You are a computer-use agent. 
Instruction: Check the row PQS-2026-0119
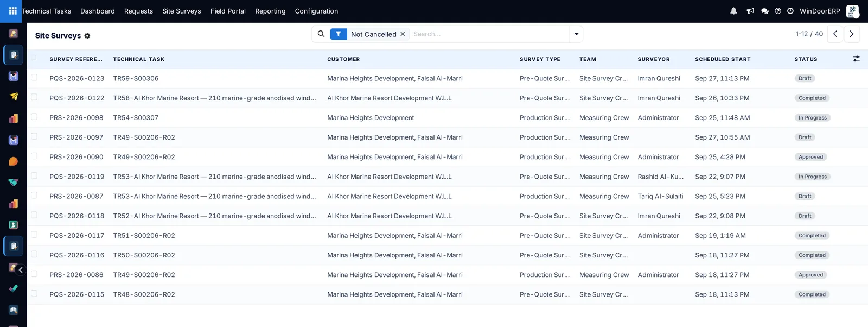tap(34, 176)
